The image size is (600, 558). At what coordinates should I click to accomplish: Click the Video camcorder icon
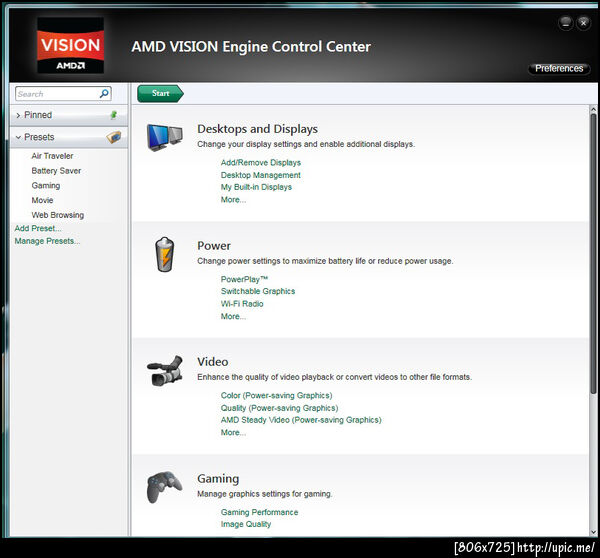[165, 371]
